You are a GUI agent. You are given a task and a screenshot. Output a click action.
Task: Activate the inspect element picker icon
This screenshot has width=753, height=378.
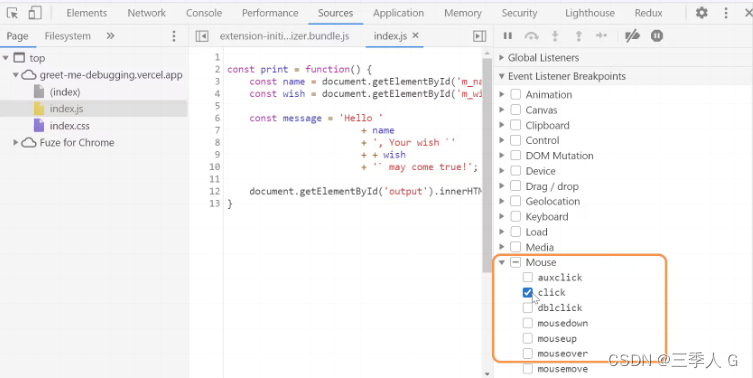click(12, 13)
